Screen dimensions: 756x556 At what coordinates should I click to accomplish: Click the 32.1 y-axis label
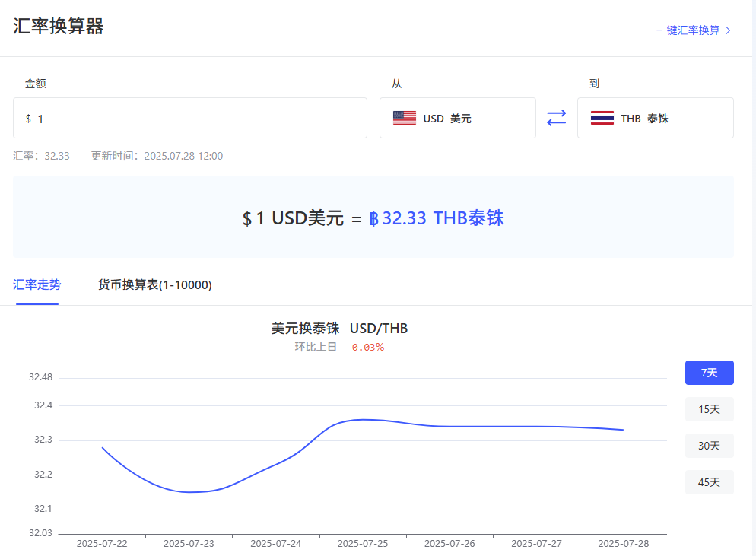pos(43,508)
